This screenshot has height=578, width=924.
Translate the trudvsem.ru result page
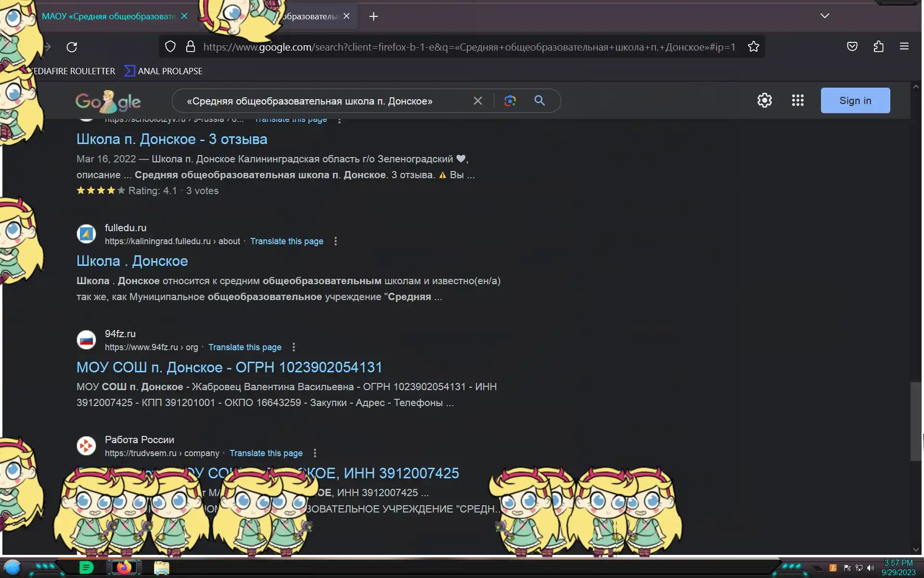[x=266, y=453]
